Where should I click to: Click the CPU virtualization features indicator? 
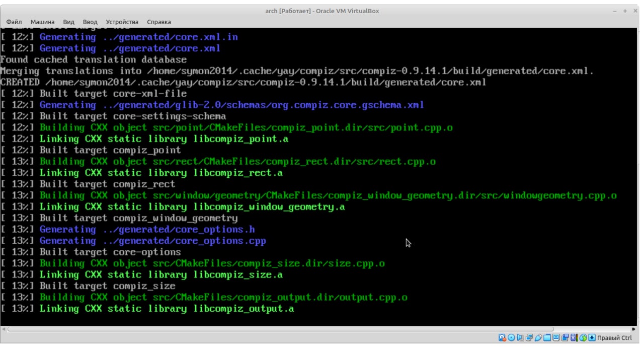[x=574, y=338]
